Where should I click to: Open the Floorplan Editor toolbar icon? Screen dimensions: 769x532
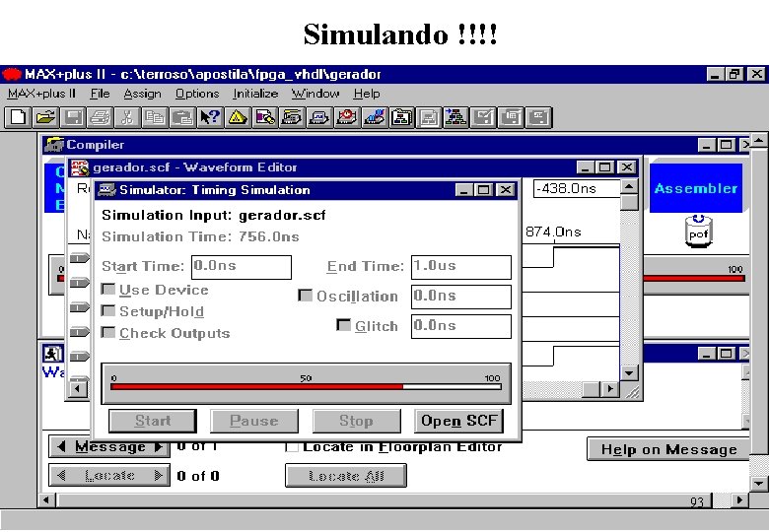click(265, 117)
